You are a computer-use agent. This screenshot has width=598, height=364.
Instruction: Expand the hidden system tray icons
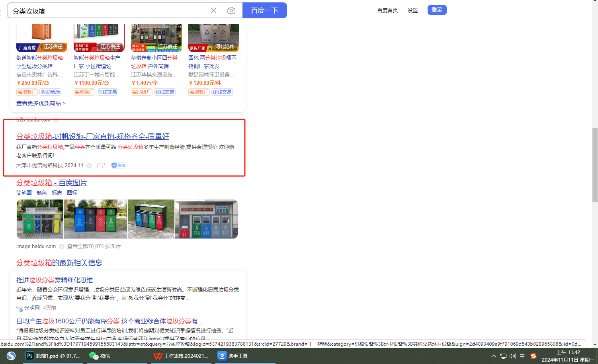[494, 356]
